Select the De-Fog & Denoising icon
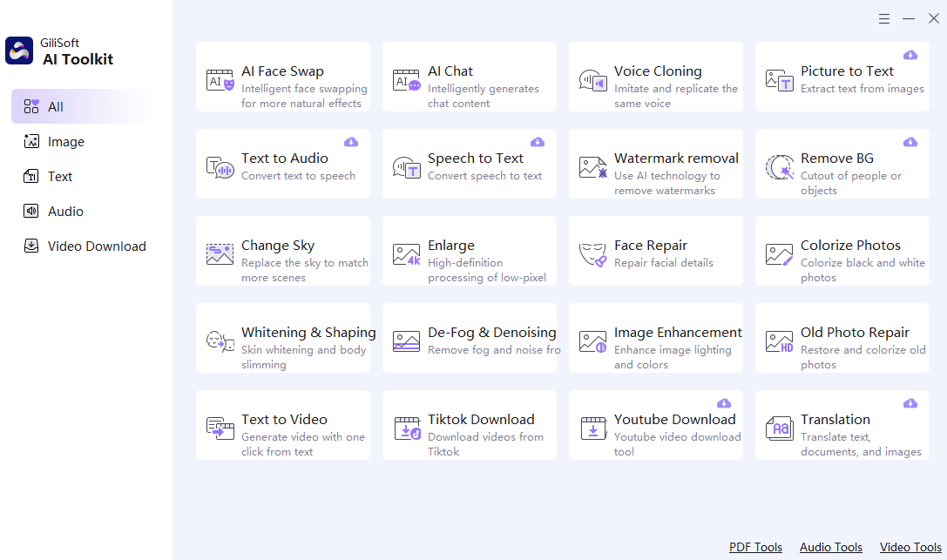Screen dimensions: 947x560 tap(407, 341)
